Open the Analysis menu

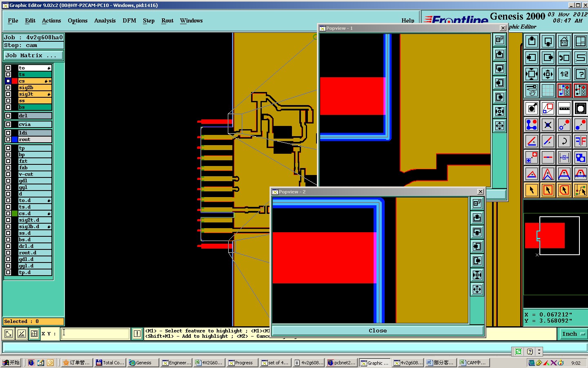coord(105,20)
